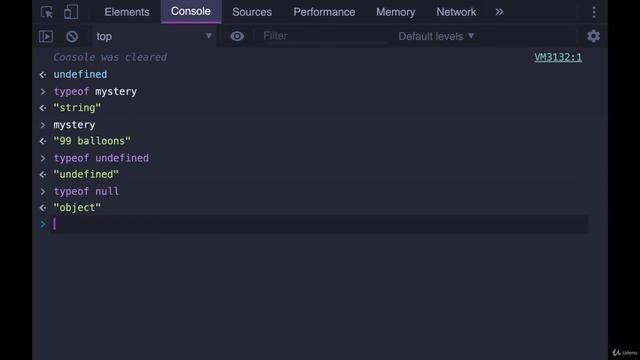Open the Default levels dropdown

tap(436, 36)
